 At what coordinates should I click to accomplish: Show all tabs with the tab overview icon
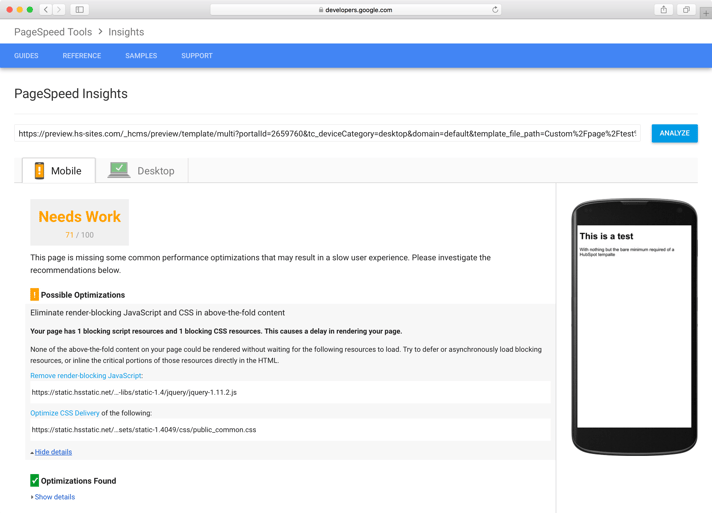(686, 10)
